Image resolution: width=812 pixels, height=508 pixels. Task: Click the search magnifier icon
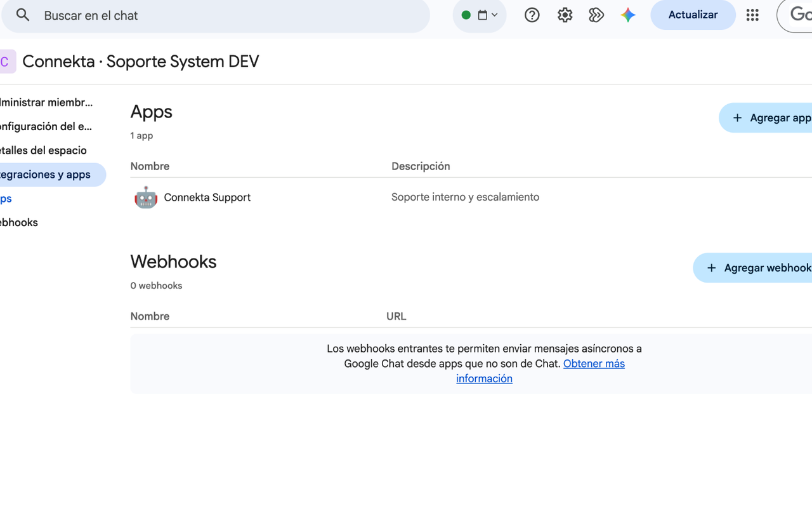23,15
